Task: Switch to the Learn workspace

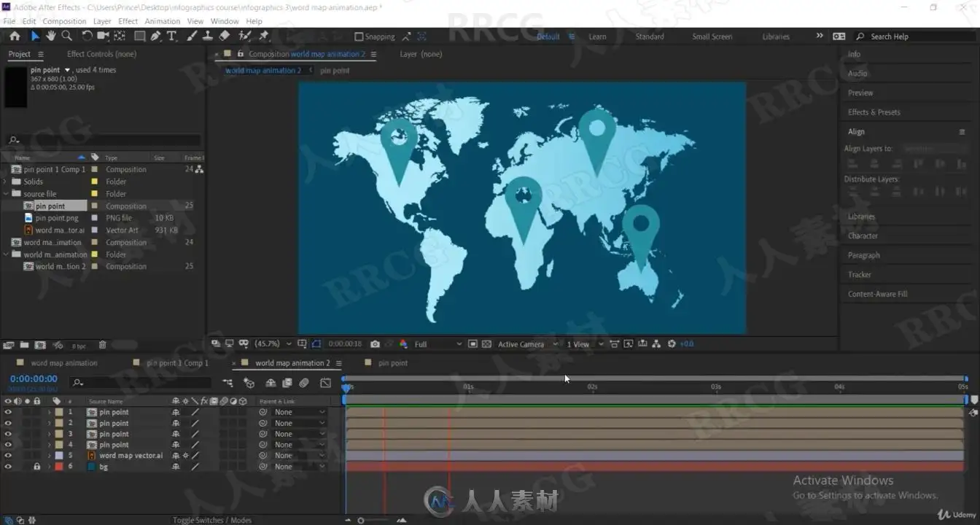Action: pos(597,36)
